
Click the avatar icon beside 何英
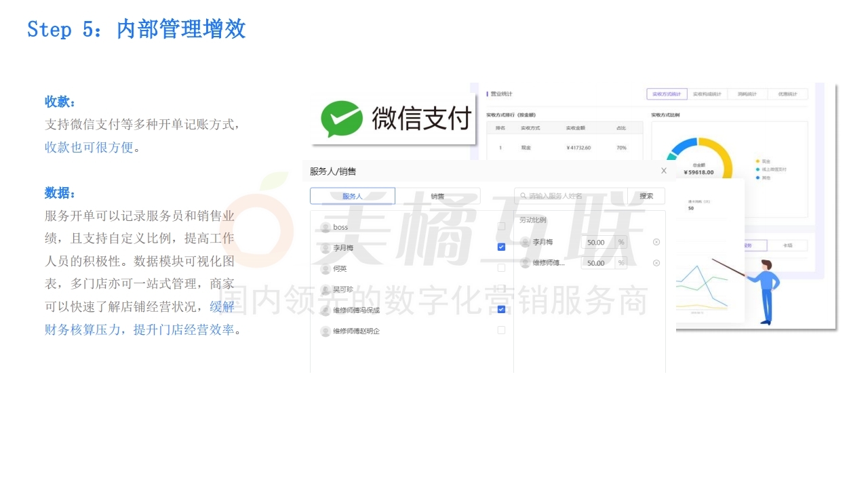325,268
